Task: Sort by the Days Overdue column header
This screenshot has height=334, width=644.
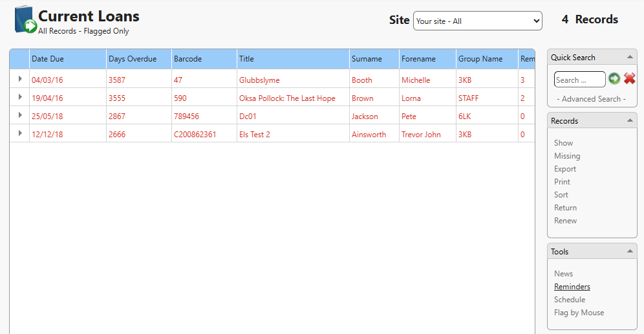Action: (x=133, y=59)
